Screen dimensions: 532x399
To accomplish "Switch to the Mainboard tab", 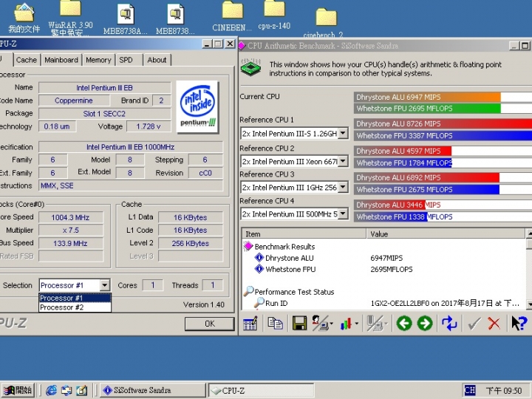I will click(x=61, y=60).
